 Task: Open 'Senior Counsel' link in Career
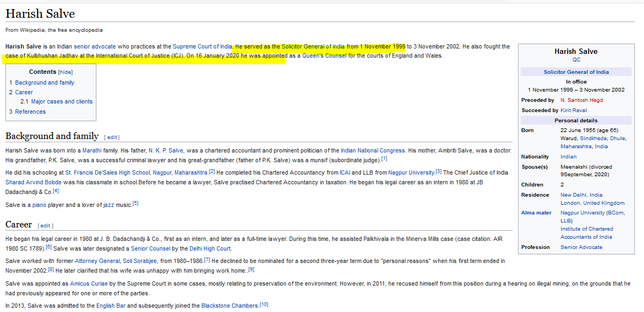click(150, 249)
